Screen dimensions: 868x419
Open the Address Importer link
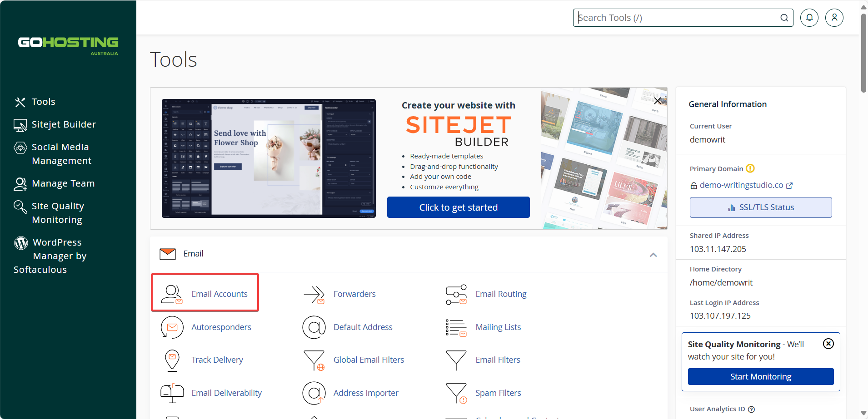366,393
